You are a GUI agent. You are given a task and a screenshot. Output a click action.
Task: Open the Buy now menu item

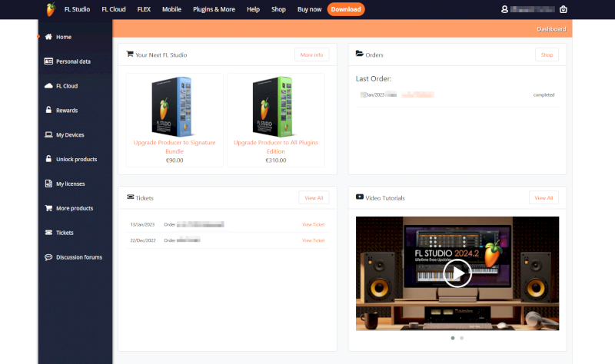tap(309, 9)
